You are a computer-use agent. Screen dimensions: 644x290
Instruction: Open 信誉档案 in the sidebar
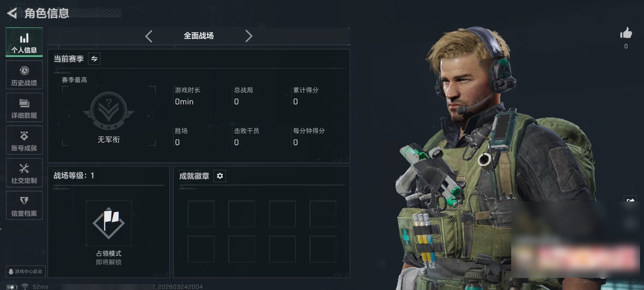point(24,205)
